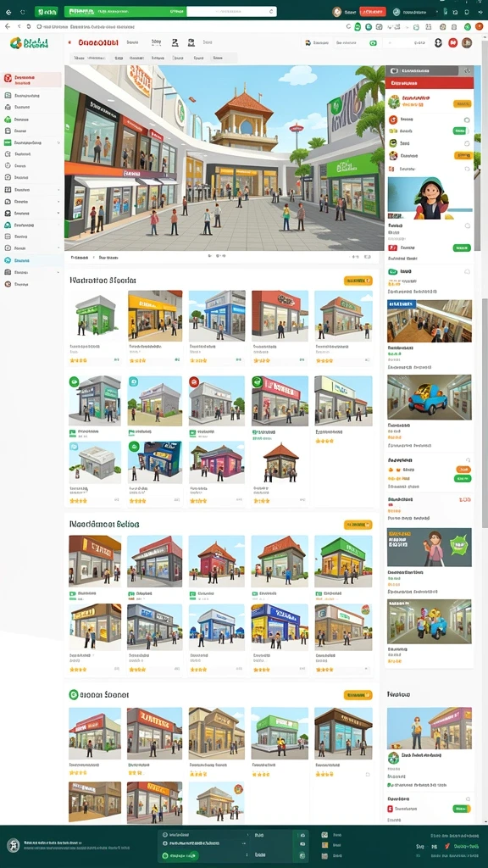Screen dimensions: 488x868
Task: Open the hooded girl image in the right panel
Action: [x=430, y=198]
